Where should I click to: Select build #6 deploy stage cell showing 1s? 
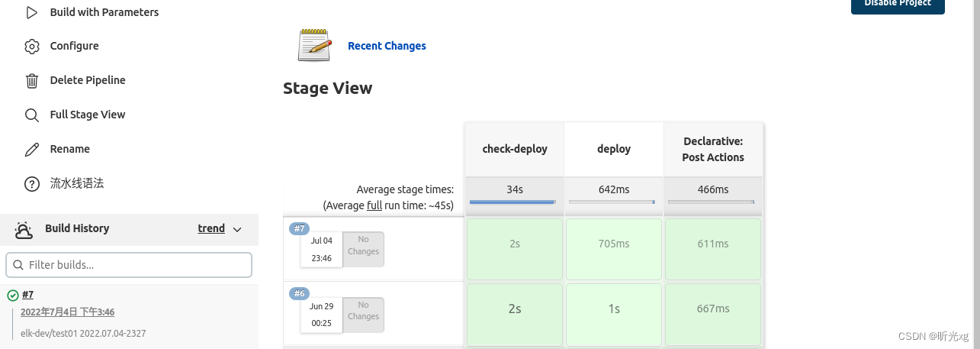(613, 309)
